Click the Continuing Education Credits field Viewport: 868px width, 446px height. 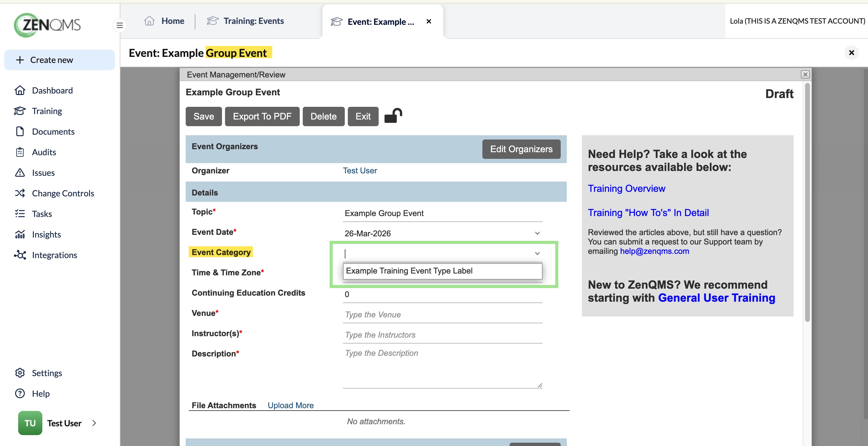(x=442, y=294)
